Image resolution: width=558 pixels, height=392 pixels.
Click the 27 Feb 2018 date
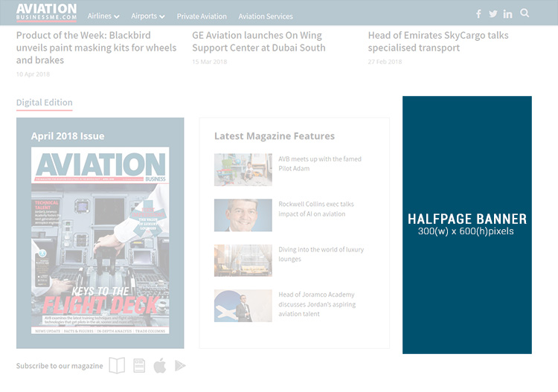pyautogui.click(x=385, y=62)
